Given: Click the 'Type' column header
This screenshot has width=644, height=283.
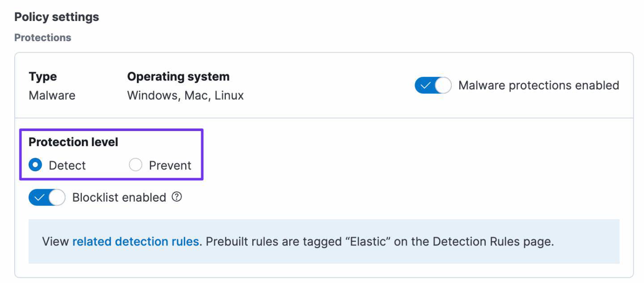Looking at the screenshot, I should click(x=42, y=76).
